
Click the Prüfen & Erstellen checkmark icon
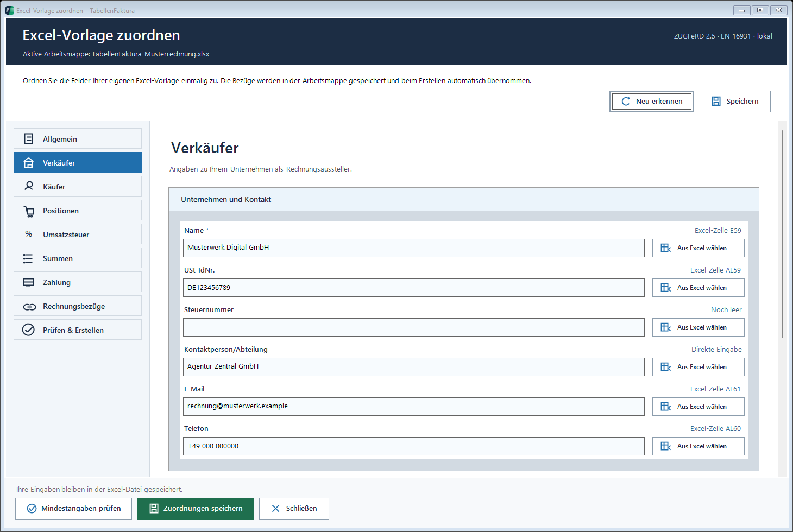point(28,330)
